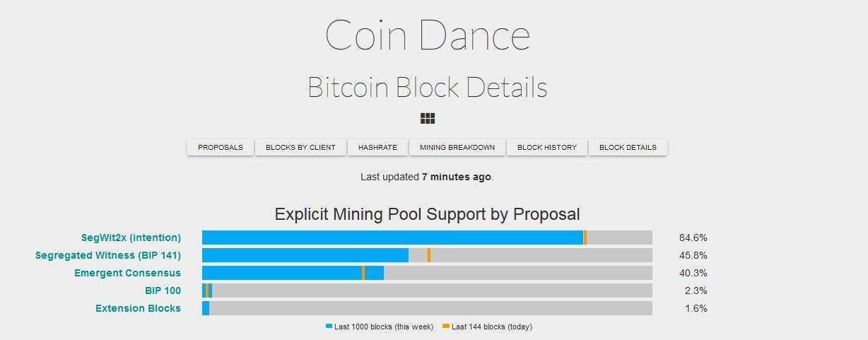Open the Mining Breakdown view

[457, 148]
